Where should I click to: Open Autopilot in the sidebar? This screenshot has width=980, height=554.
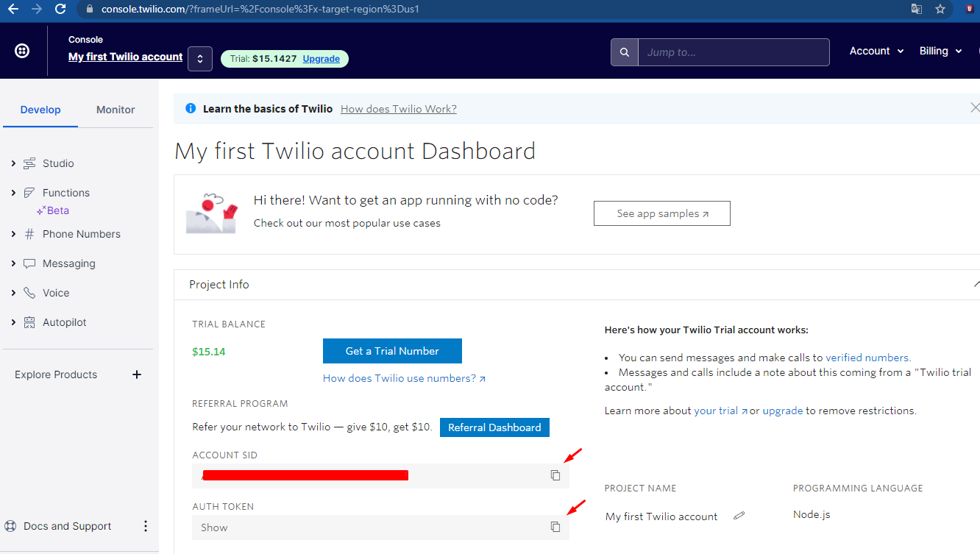pyautogui.click(x=65, y=322)
